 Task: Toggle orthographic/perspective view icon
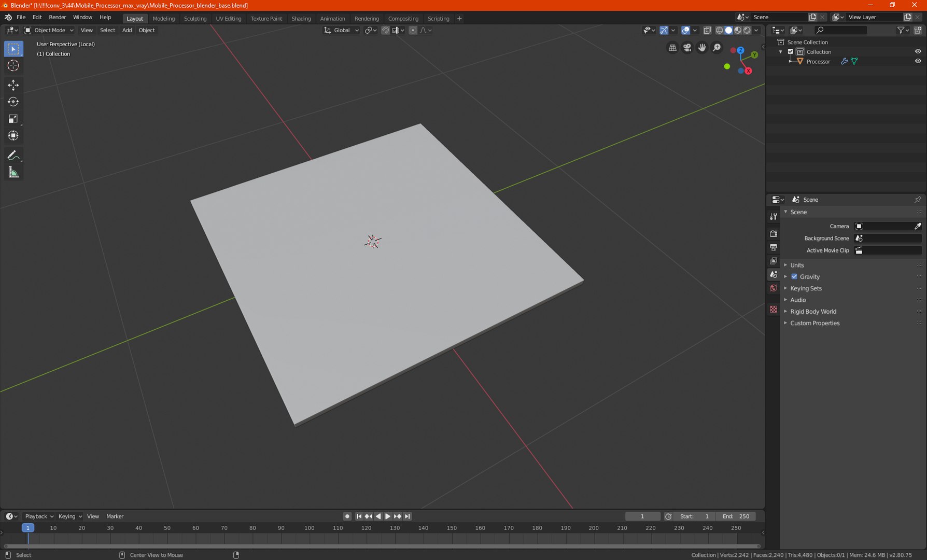(x=672, y=48)
